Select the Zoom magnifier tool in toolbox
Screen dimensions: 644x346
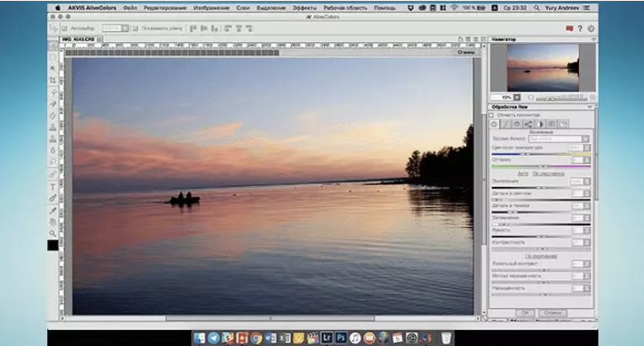click(53, 233)
